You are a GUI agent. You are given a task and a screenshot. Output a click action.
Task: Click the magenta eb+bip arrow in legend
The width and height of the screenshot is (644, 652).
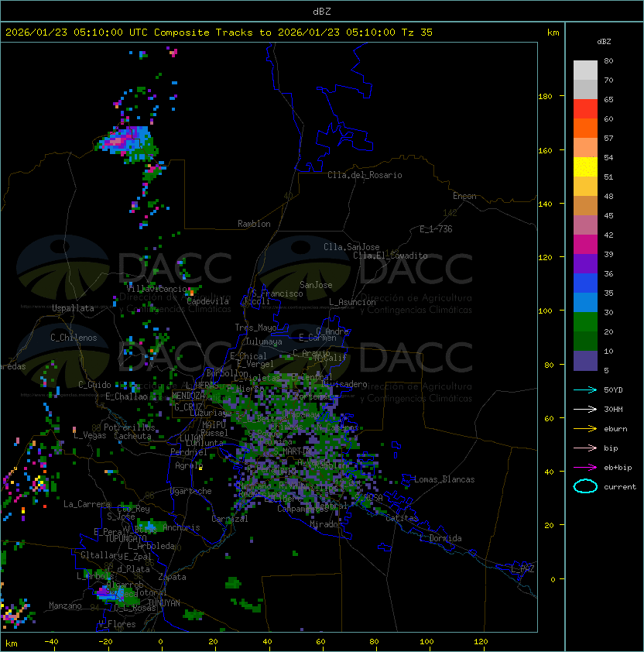(x=585, y=468)
